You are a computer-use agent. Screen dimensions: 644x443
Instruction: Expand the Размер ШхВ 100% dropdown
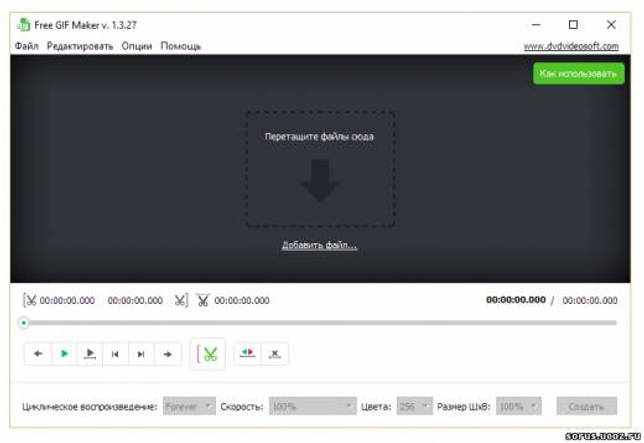tap(518, 406)
